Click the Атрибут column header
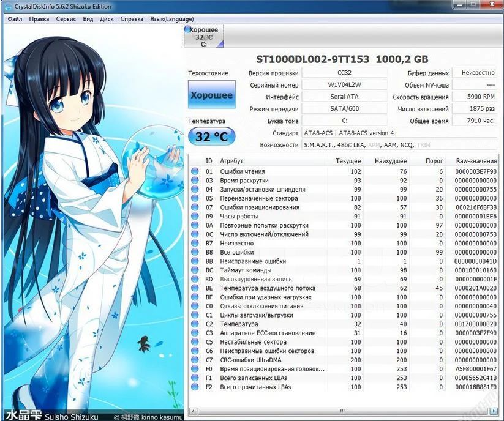 point(273,161)
